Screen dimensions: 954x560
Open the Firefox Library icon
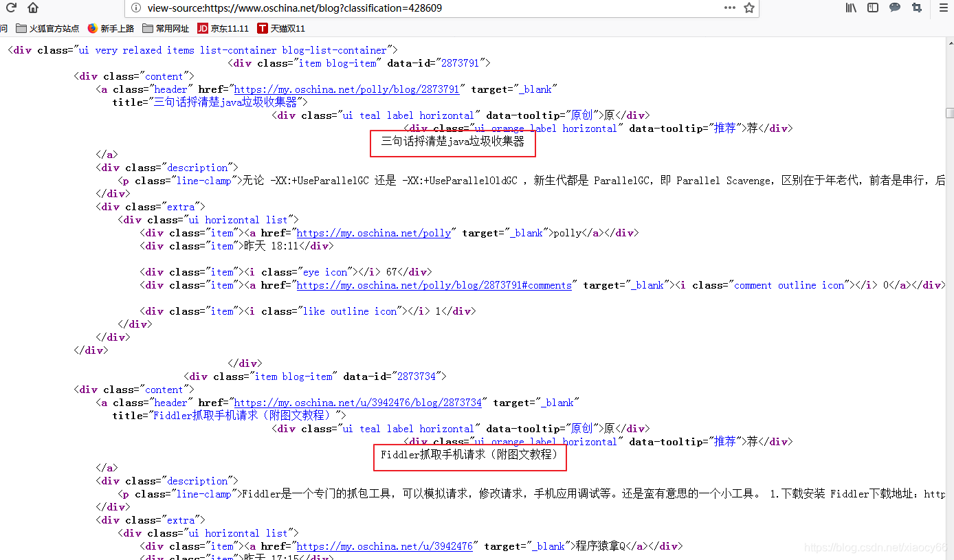click(851, 8)
